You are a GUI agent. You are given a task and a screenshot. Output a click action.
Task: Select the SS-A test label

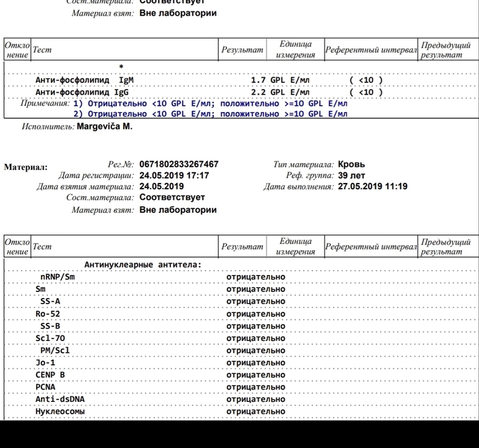click(x=50, y=301)
